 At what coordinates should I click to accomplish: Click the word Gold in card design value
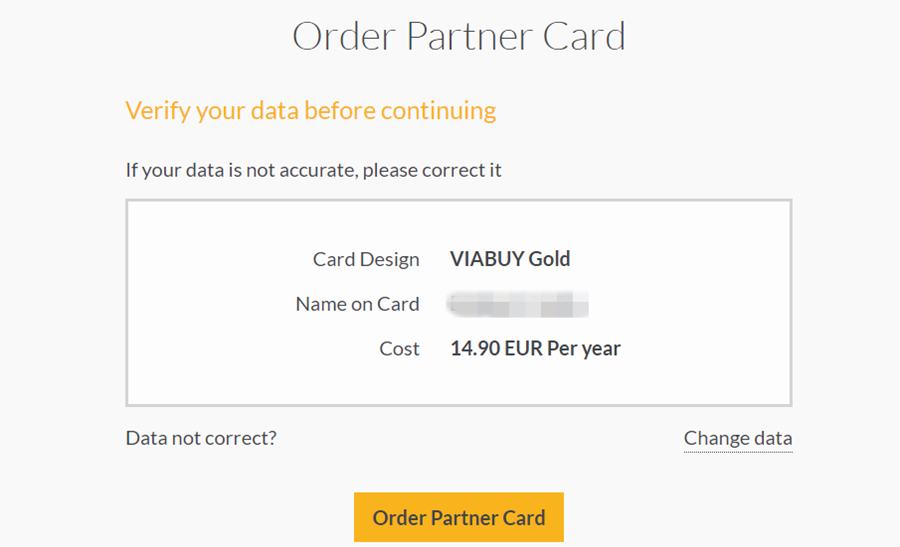[x=549, y=260]
